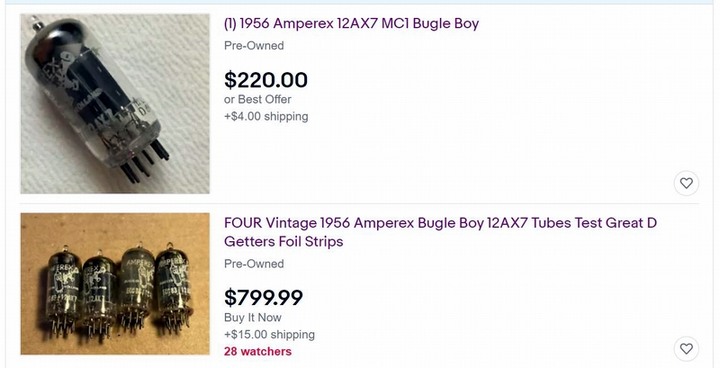Image resolution: width=720 pixels, height=368 pixels.
Task: Click 'Getters Foil Strips' title line
Action: [x=284, y=242]
